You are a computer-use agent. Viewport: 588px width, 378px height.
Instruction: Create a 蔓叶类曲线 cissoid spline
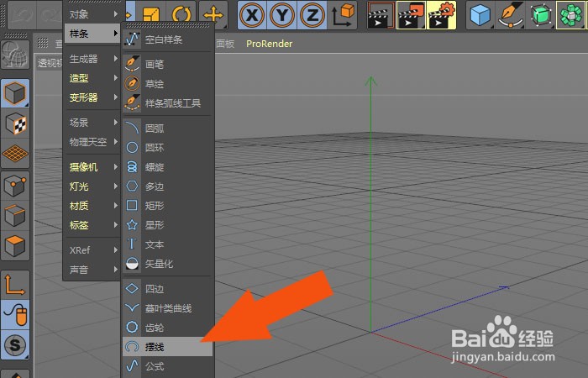(x=168, y=308)
